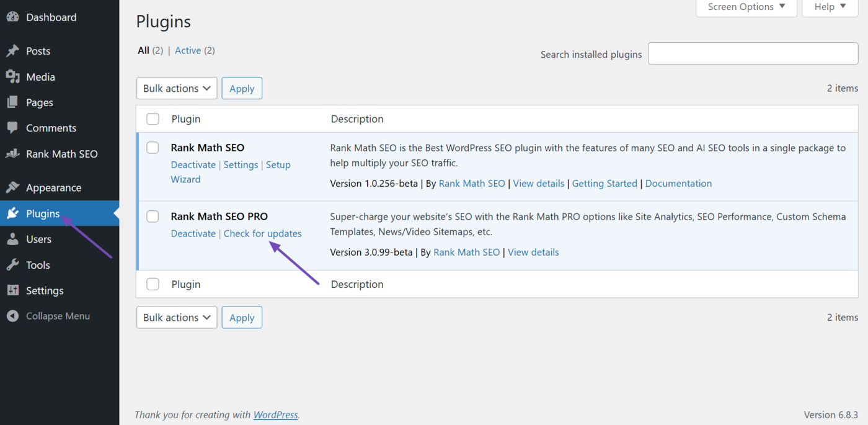
Task: Check the Rank Math SEO plugin checkbox
Action: pos(153,148)
